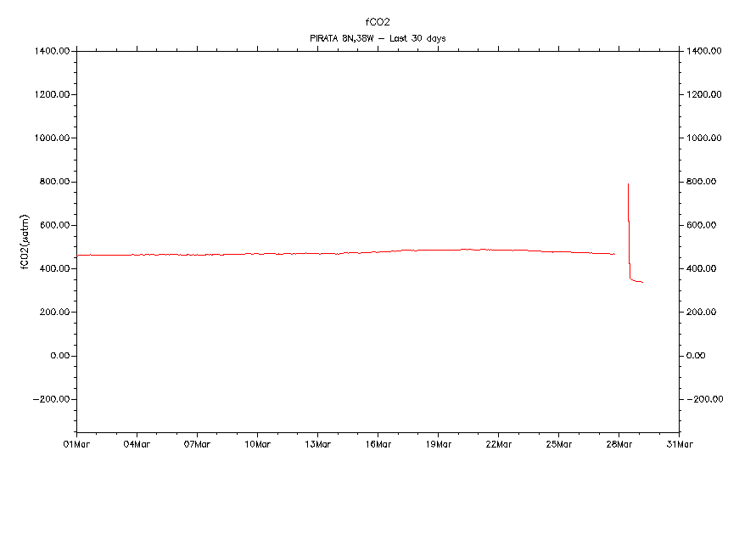The width and height of the screenshot is (756, 535).
Task: Select the 04Mar date tick label
Action: [x=137, y=443]
